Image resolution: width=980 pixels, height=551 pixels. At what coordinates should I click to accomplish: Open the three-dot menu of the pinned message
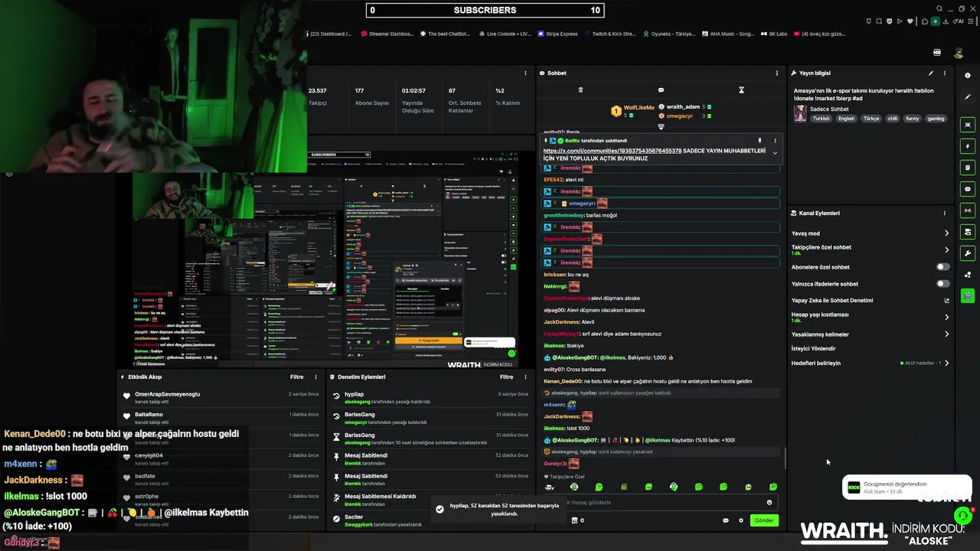pyautogui.click(x=775, y=141)
